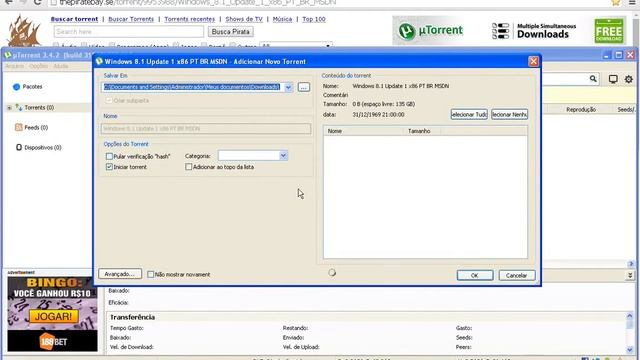Click Selecionar Nenhum button

[x=509, y=114]
